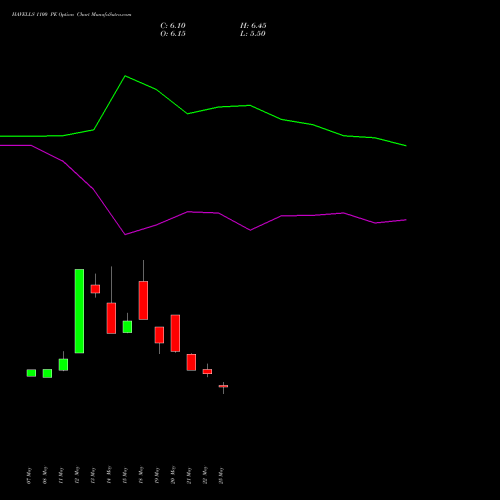Click the green 11 May candlestick
500x500 pixels.
pyautogui.click(x=63, y=365)
